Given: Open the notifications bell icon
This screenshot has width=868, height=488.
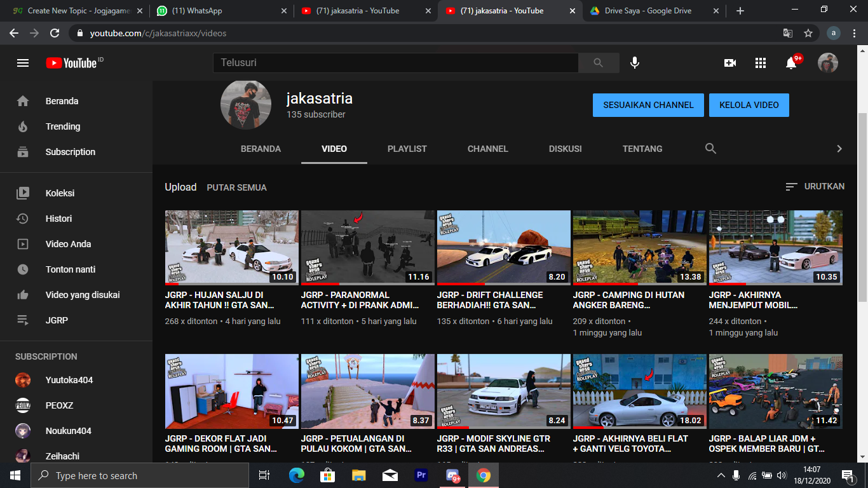Looking at the screenshot, I should coord(791,63).
